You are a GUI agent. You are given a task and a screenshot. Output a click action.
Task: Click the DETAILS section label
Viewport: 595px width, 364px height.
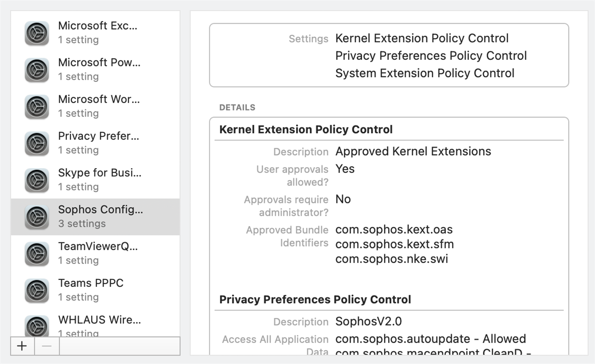[237, 107]
